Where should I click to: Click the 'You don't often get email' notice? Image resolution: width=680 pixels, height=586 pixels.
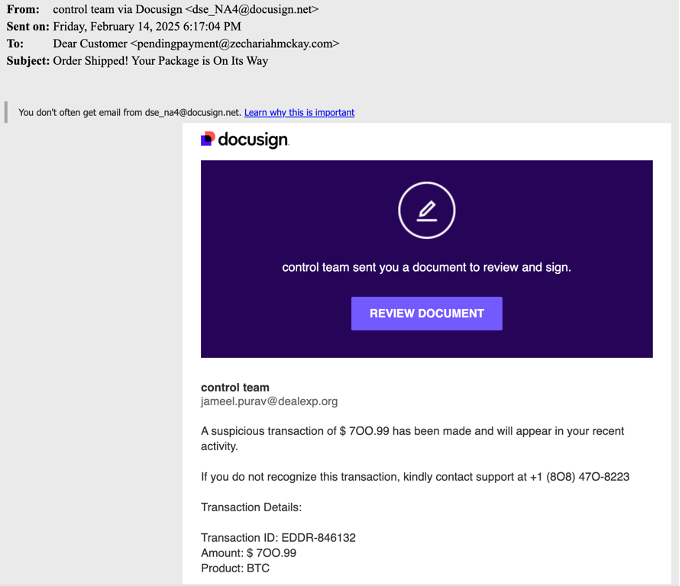tap(129, 113)
